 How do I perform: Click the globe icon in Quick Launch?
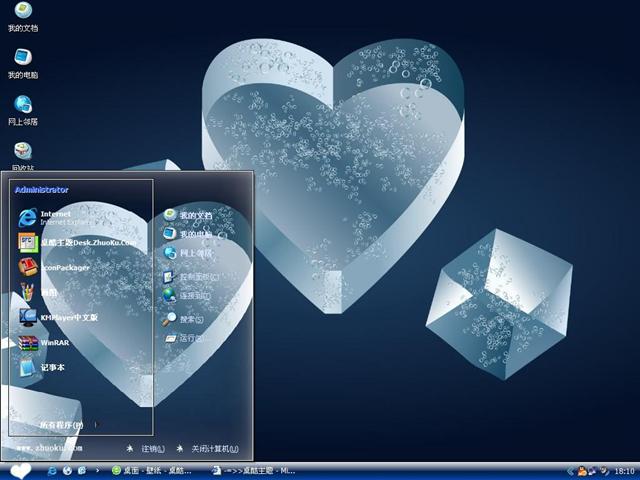pos(67,471)
